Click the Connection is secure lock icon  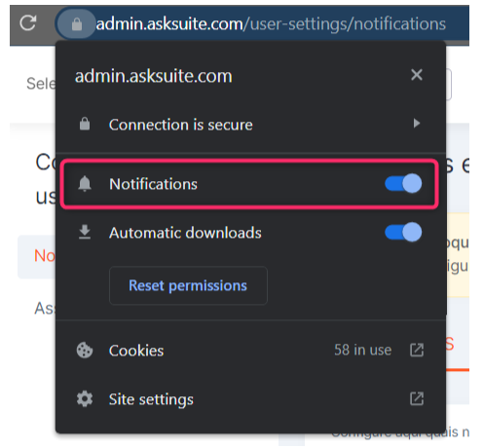85,124
